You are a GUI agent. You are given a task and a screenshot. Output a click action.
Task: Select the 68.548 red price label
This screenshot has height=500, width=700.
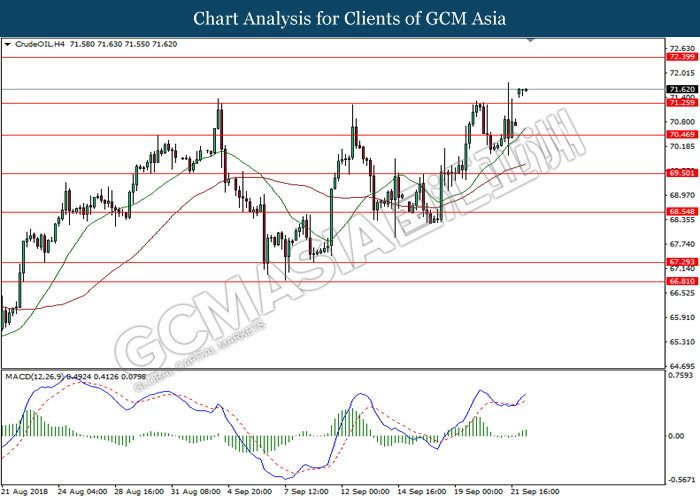[682, 212]
